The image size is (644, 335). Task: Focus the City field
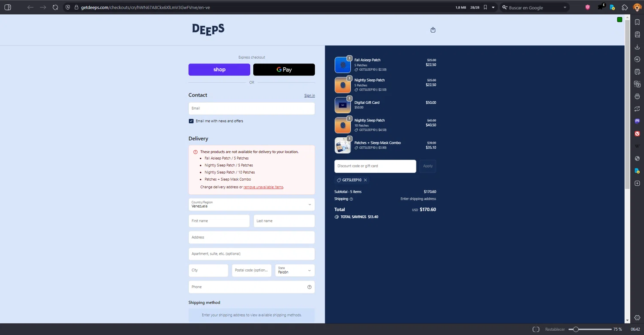tap(208, 270)
